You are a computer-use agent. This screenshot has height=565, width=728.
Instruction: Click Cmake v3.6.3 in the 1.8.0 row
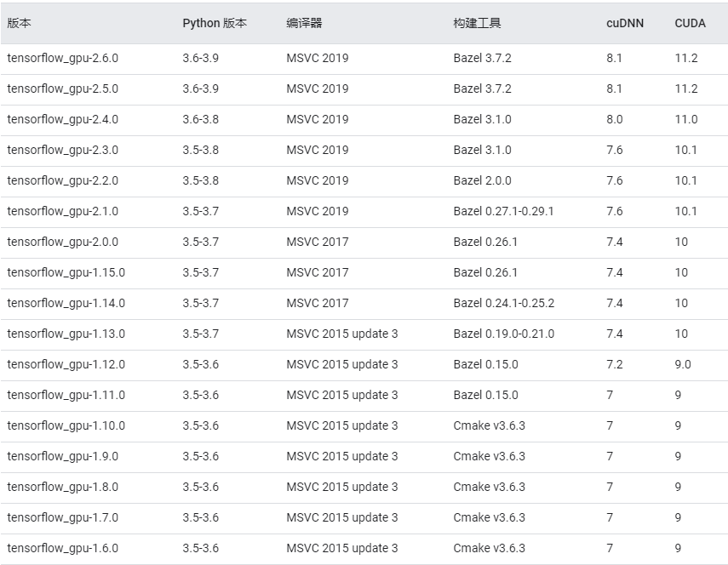tap(490, 487)
